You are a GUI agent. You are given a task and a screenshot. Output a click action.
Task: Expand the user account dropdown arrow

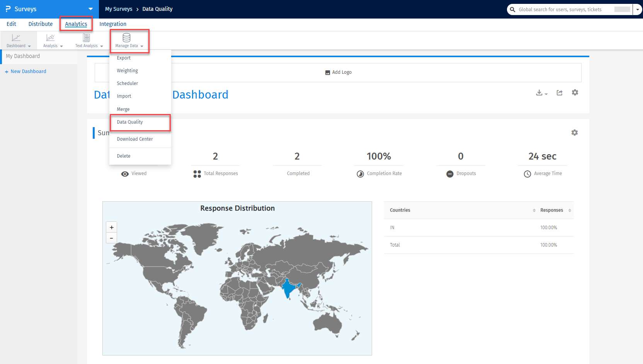pyautogui.click(x=638, y=10)
